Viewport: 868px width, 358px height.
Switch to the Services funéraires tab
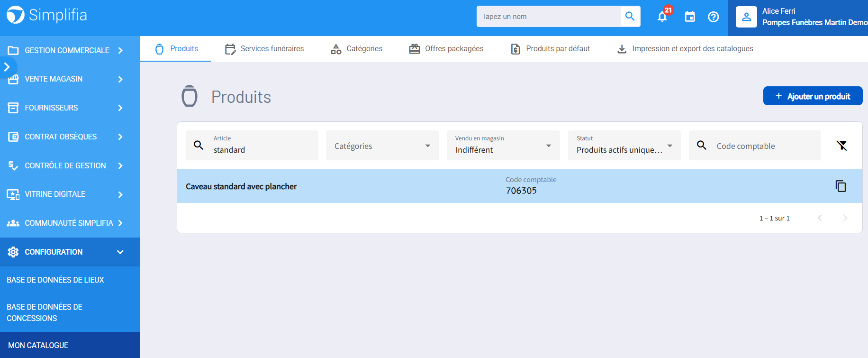point(264,49)
